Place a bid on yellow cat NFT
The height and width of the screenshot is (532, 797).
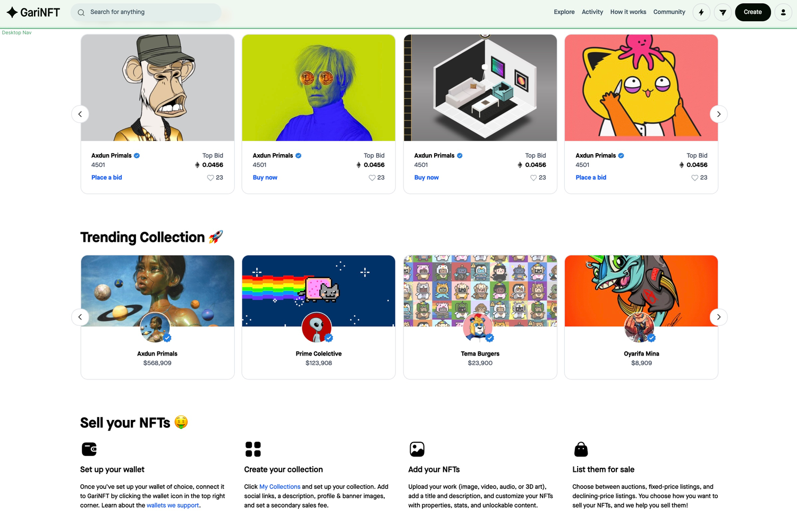click(591, 178)
